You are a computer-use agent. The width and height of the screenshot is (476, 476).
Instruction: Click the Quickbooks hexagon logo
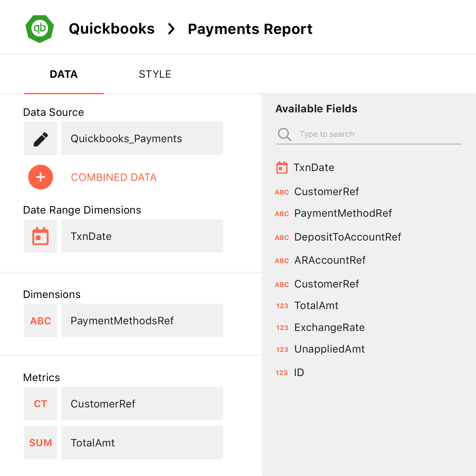[40, 29]
